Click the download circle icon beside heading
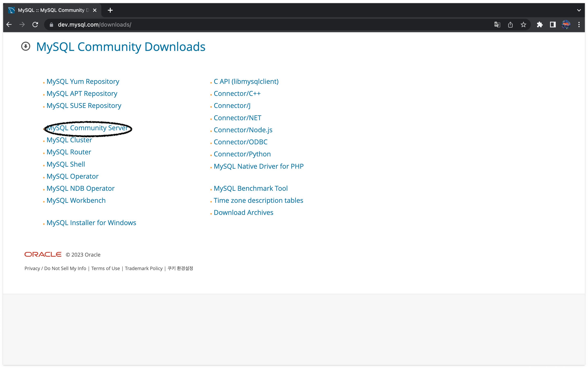The image size is (588, 368). [x=26, y=46]
